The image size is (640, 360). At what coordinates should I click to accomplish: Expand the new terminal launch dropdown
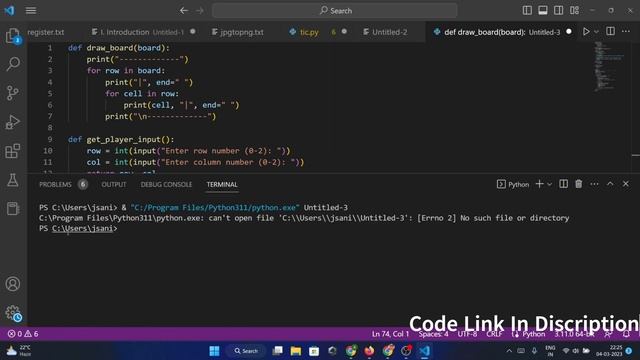[x=550, y=184]
